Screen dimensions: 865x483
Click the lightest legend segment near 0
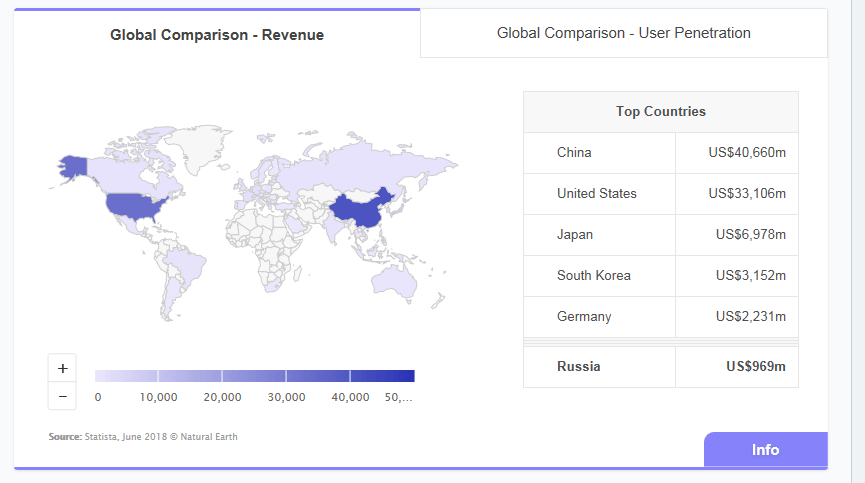[126, 376]
